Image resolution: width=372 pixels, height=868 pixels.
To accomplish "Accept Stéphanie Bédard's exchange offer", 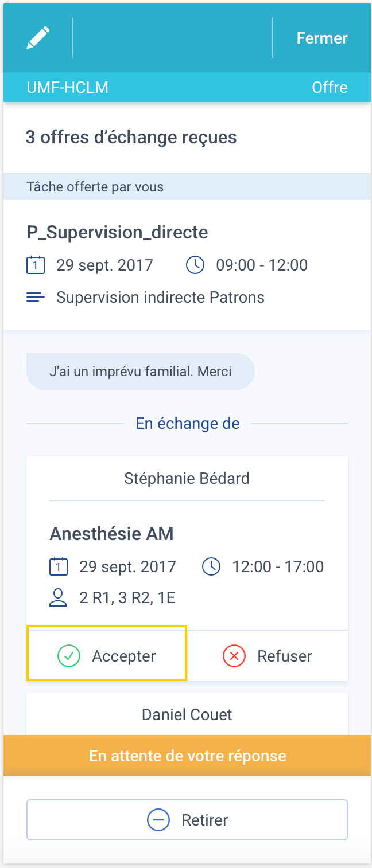I will tap(107, 656).
